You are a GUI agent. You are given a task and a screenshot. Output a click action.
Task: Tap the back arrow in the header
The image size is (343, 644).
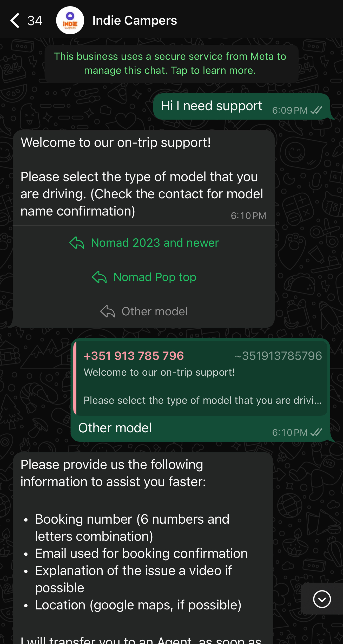[x=15, y=21]
